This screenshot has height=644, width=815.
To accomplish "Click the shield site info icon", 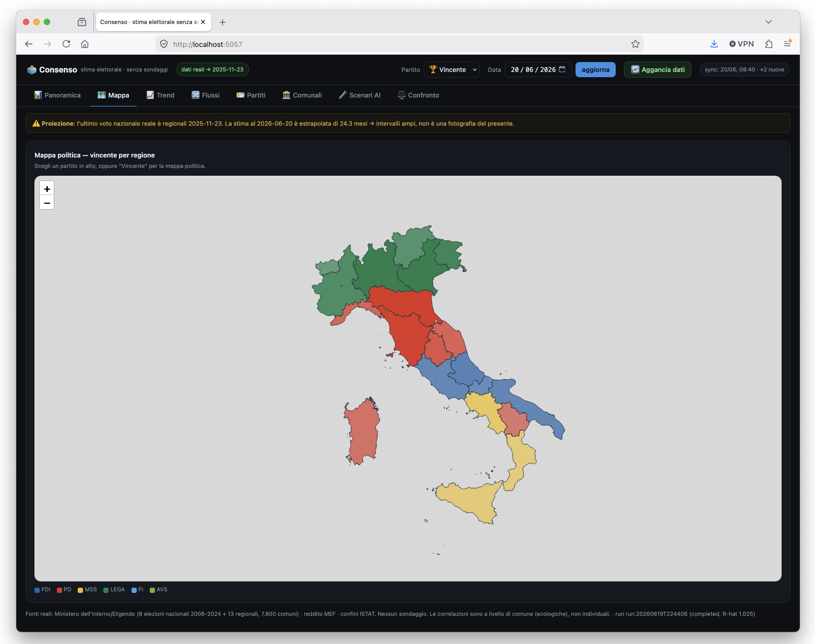I will pyautogui.click(x=164, y=44).
